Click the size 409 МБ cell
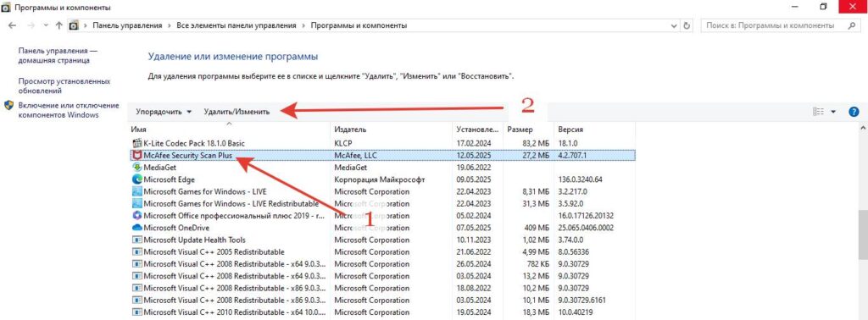 [537, 228]
